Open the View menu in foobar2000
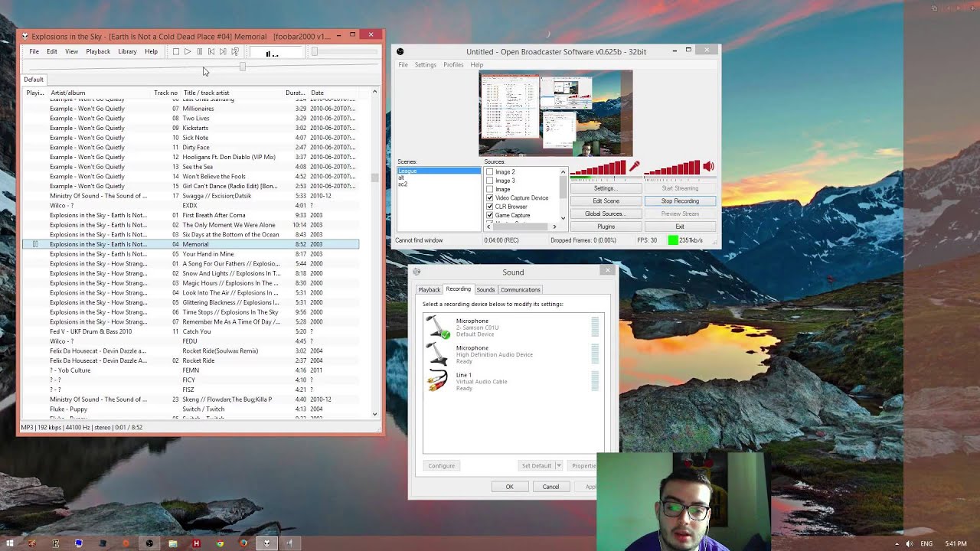980x551 pixels. pos(71,52)
